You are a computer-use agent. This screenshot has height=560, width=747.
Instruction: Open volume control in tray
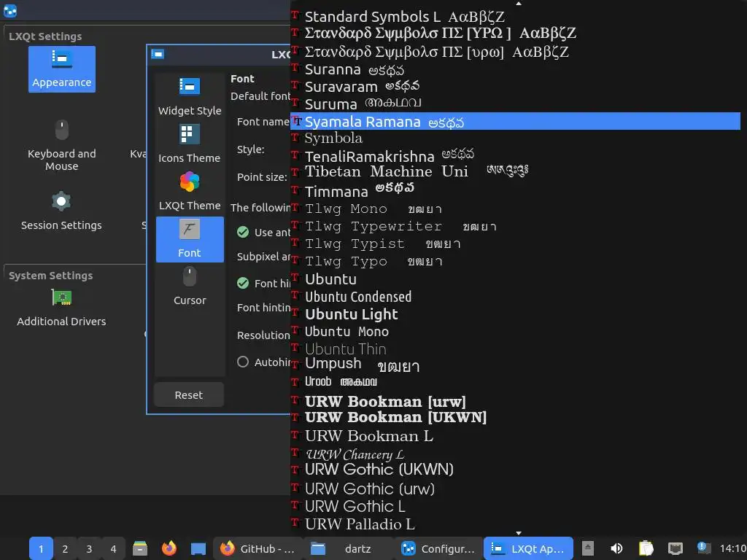click(616, 548)
